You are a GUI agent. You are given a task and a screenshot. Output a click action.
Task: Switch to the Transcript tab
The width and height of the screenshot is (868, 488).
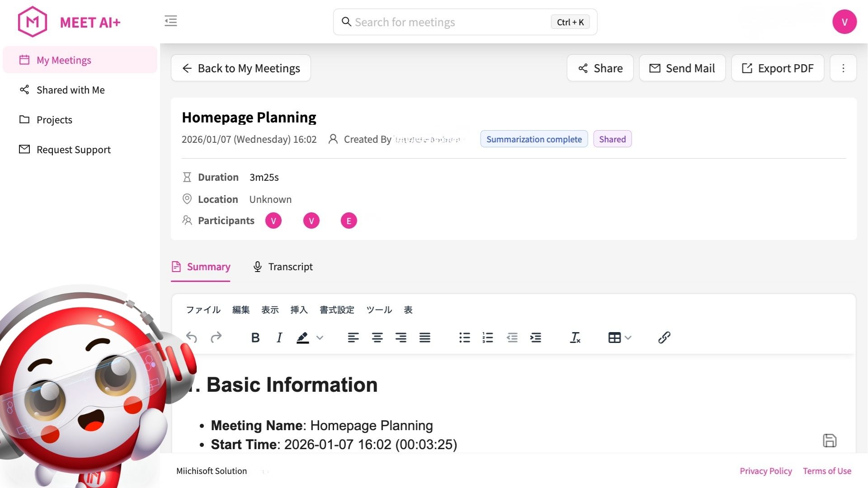(x=283, y=267)
